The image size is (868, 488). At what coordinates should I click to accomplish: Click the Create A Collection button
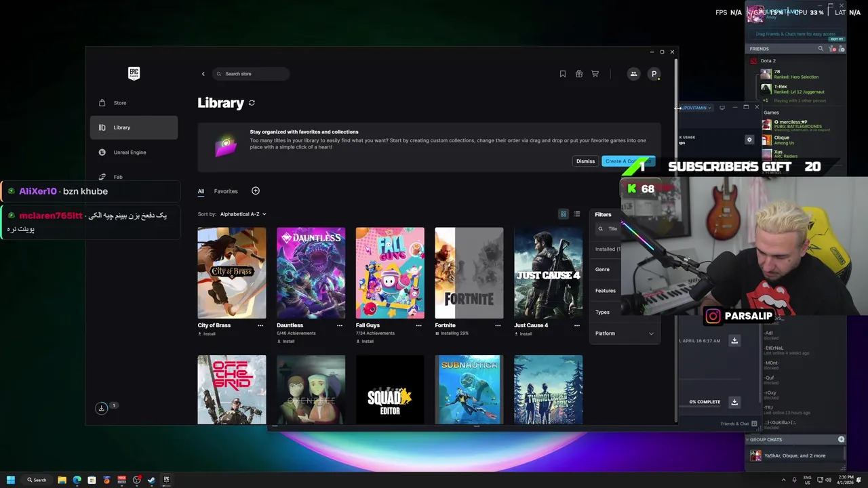(628, 161)
